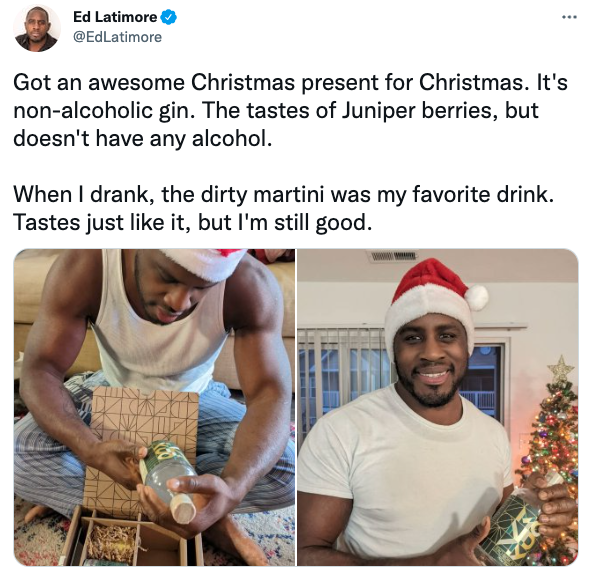The width and height of the screenshot is (590, 576).
Task: Click the paragraph mentioning the dirty martini
Action: [284, 208]
